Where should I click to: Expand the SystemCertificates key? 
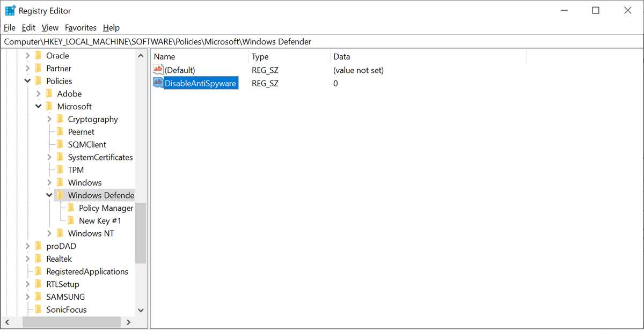pyautogui.click(x=49, y=157)
